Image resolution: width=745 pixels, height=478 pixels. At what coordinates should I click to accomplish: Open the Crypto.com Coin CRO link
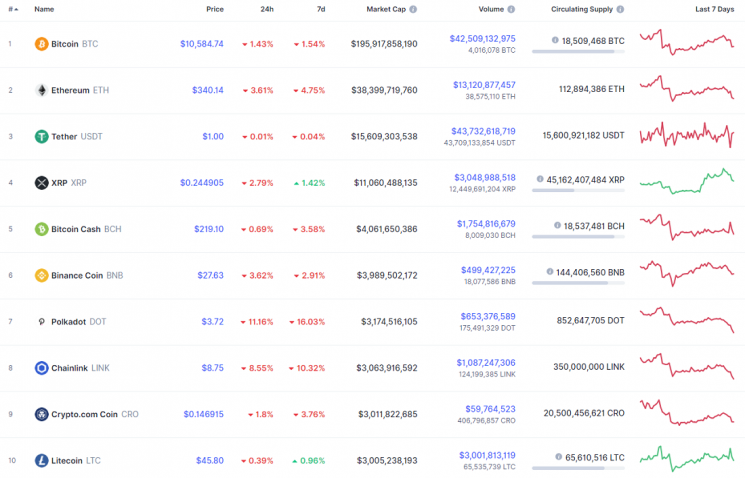click(x=95, y=414)
